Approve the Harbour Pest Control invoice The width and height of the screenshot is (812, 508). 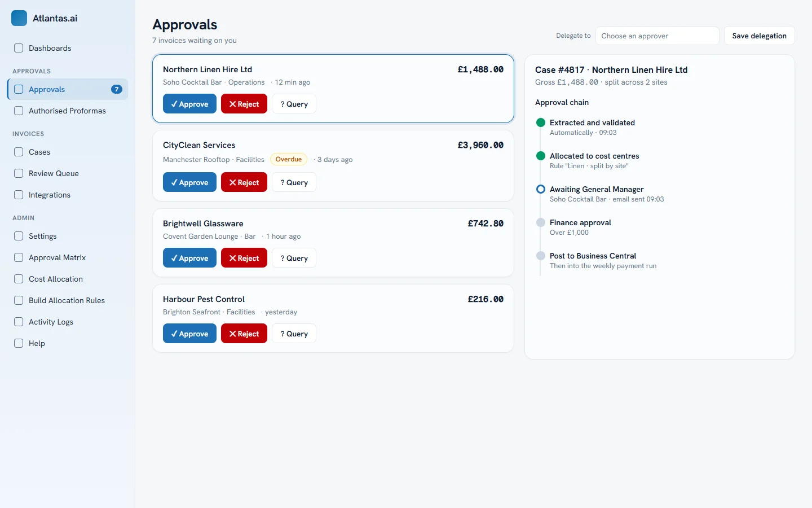(189, 334)
